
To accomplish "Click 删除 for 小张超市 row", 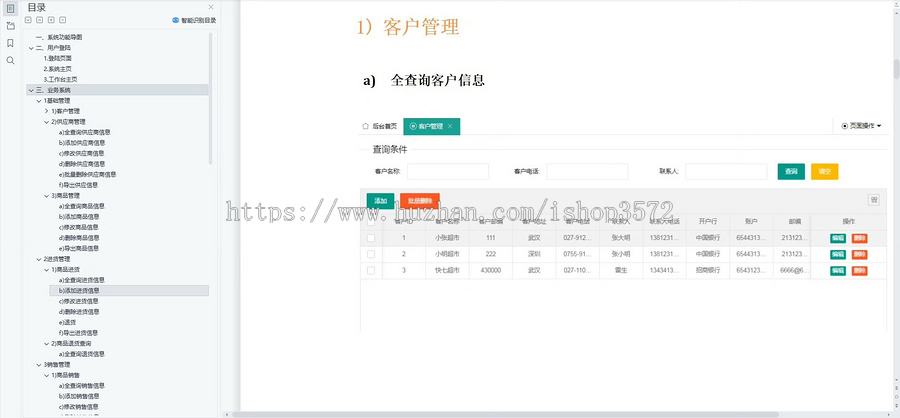I will point(859,238).
